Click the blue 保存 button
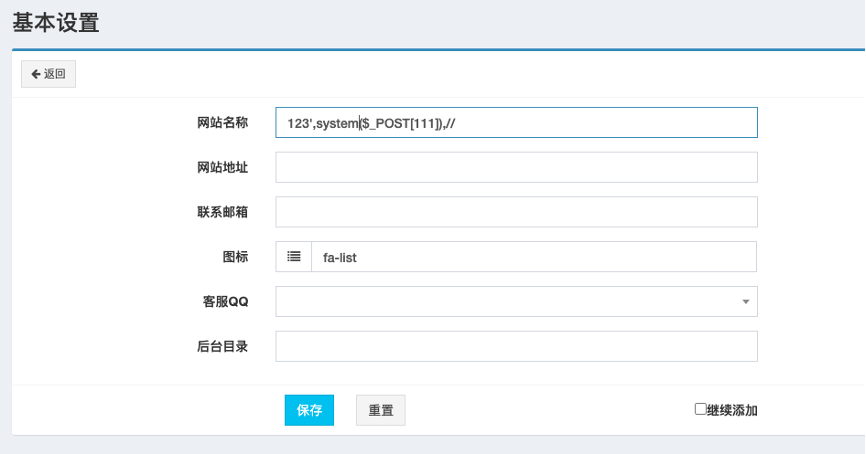 309,410
